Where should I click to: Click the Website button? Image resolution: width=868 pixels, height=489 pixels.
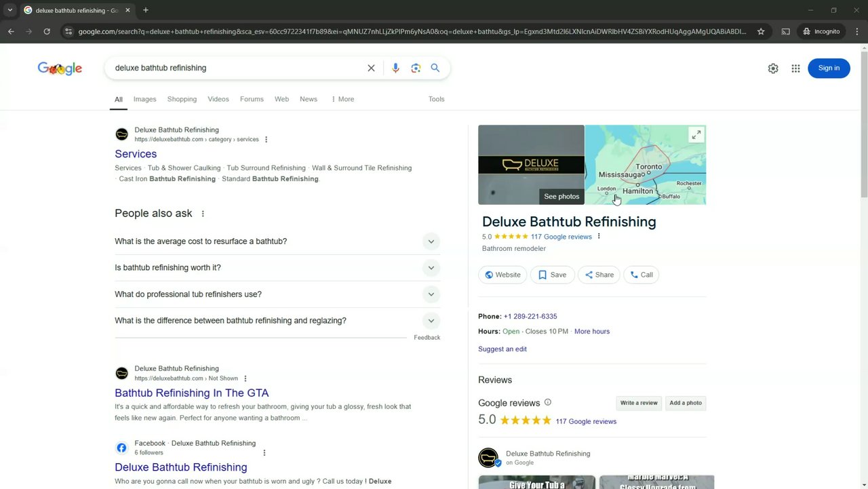click(502, 275)
